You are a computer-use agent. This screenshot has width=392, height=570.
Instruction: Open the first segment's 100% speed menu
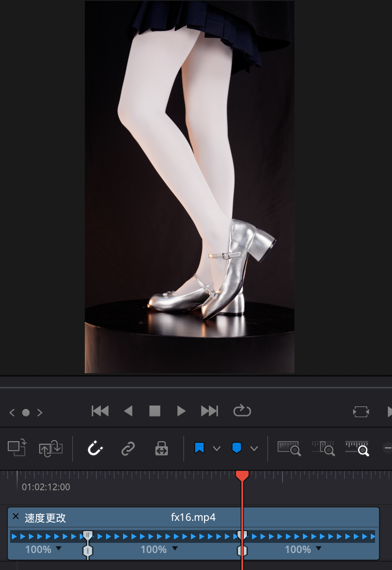tap(59, 549)
